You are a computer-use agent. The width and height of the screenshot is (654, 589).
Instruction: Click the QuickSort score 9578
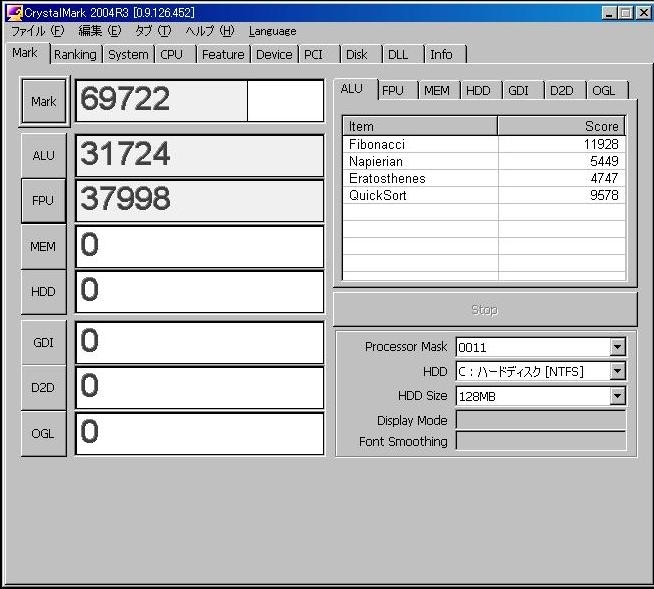coord(604,195)
